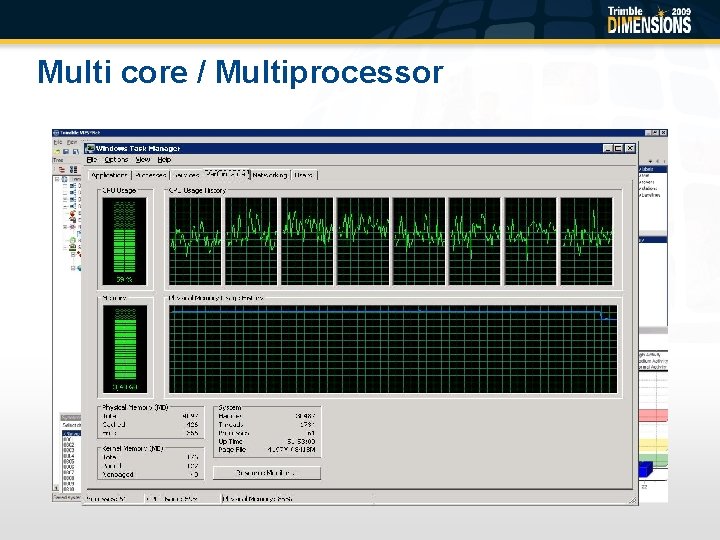The width and height of the screenshot is (720, 540).
Task: Click the sixth CPU usage history graph
Action: click(475, 242)
